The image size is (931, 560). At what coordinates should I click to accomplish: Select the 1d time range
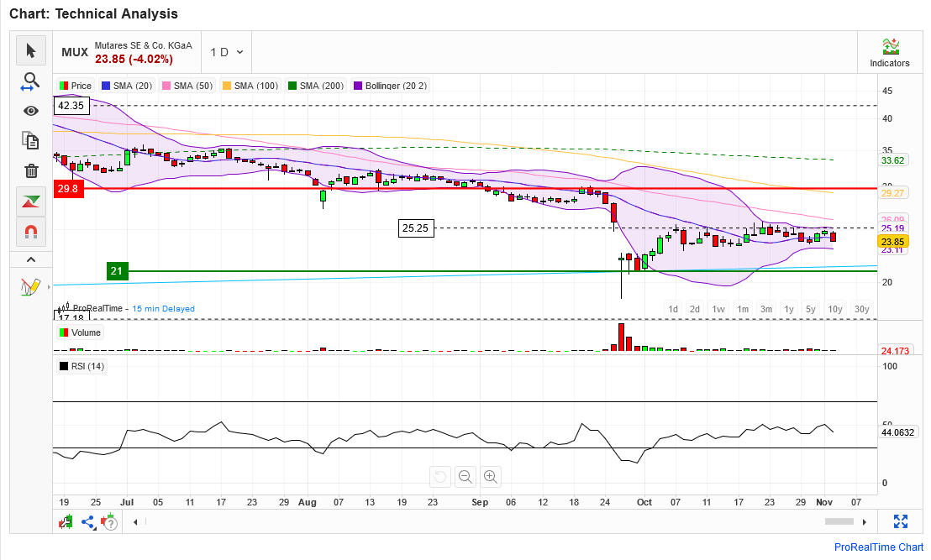(673, 309)
